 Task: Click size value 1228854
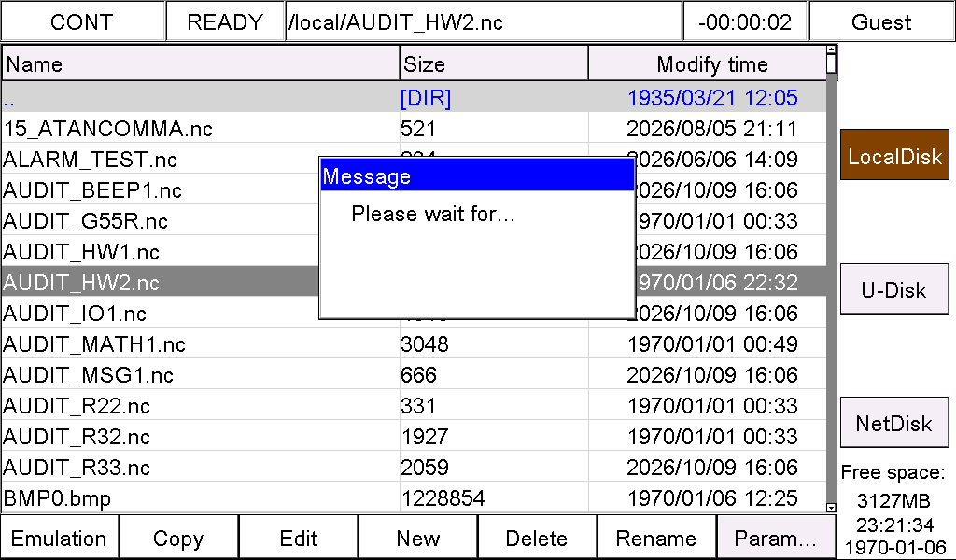(x=443, y=498)
